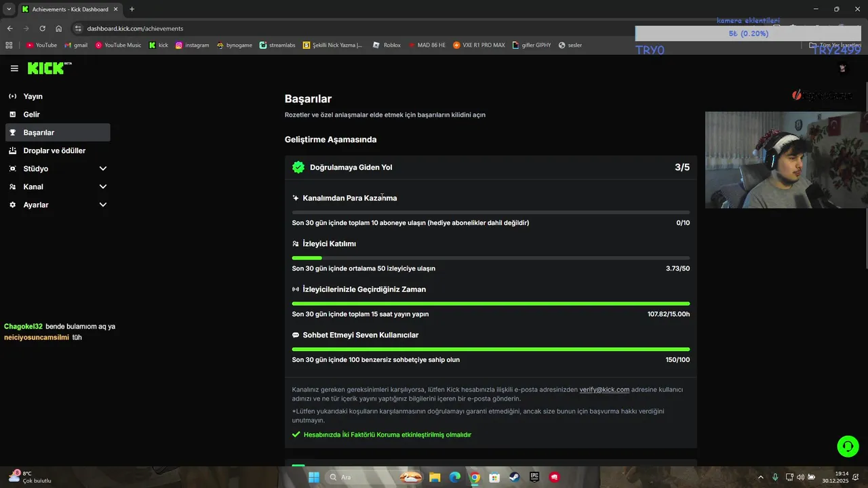Click the 0/10 subscribers value
The height and width of the screenshot is (488, 868).
coord(683,223)
